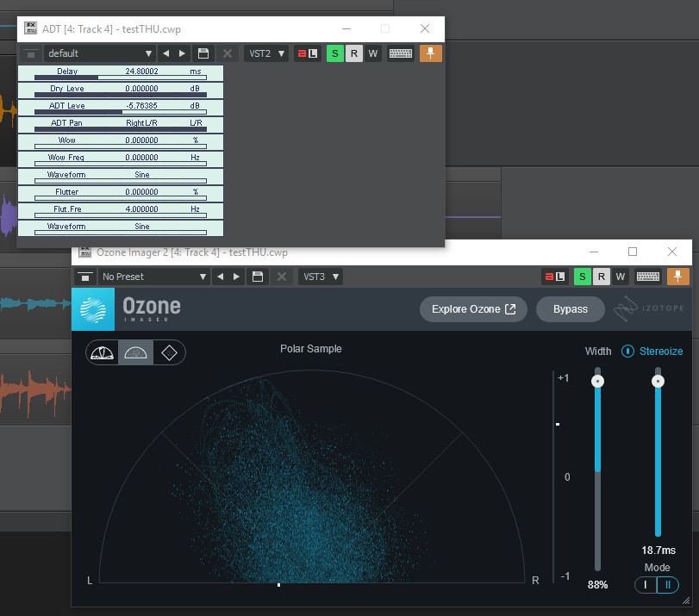
Task: Toggle the Stereoize power button
Action: point(627,351)
